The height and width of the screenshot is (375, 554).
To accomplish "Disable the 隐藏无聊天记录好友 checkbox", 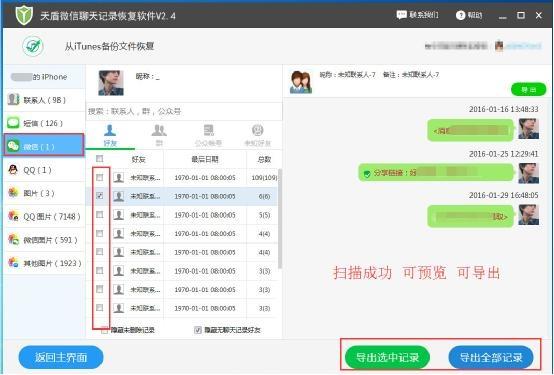I will 198,330.
